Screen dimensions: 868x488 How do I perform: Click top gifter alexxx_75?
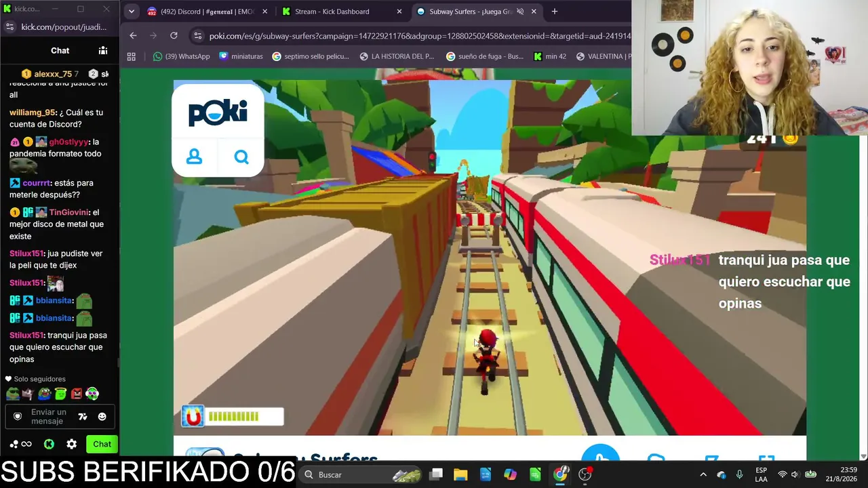53,74
